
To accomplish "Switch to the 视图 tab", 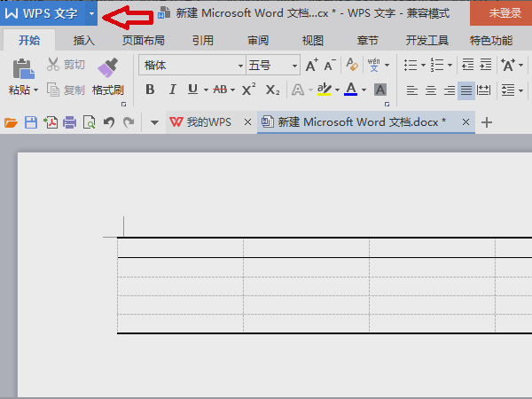I will point(313,41).
